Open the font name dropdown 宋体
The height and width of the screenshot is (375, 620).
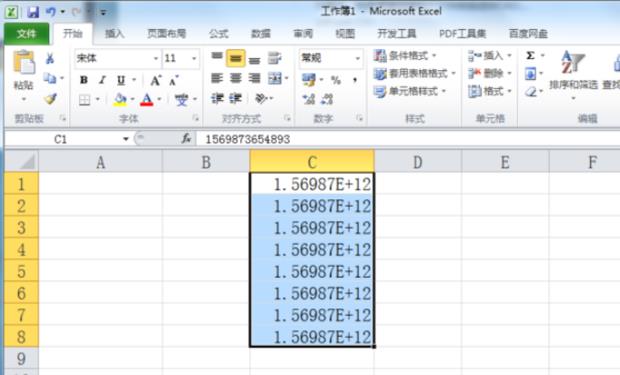(x=156, y=59)
